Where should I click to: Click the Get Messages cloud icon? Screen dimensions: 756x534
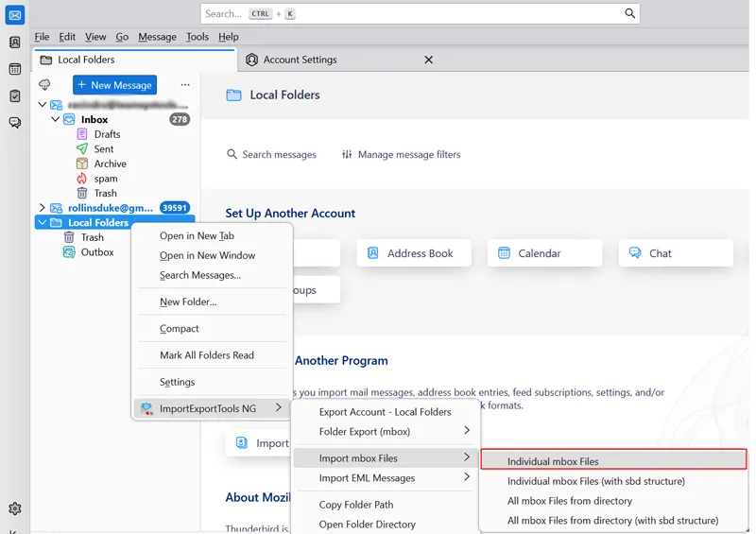44,85
